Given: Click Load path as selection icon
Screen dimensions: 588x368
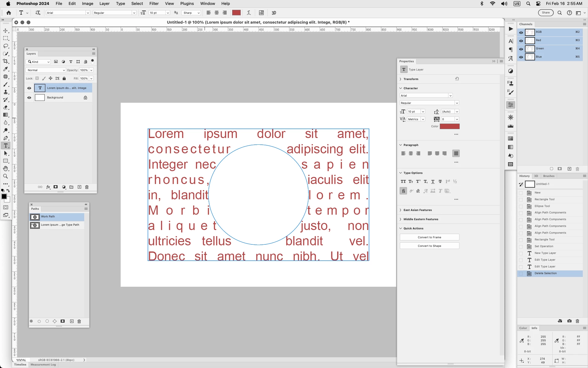Looking at the screenshot, I should pyautogui.click(x=47, y=321).
